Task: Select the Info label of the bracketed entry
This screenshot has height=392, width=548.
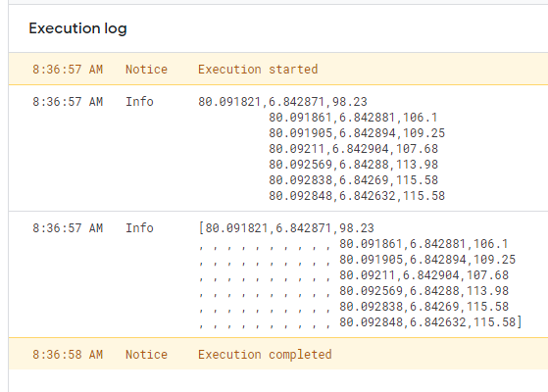Action: 139,228
